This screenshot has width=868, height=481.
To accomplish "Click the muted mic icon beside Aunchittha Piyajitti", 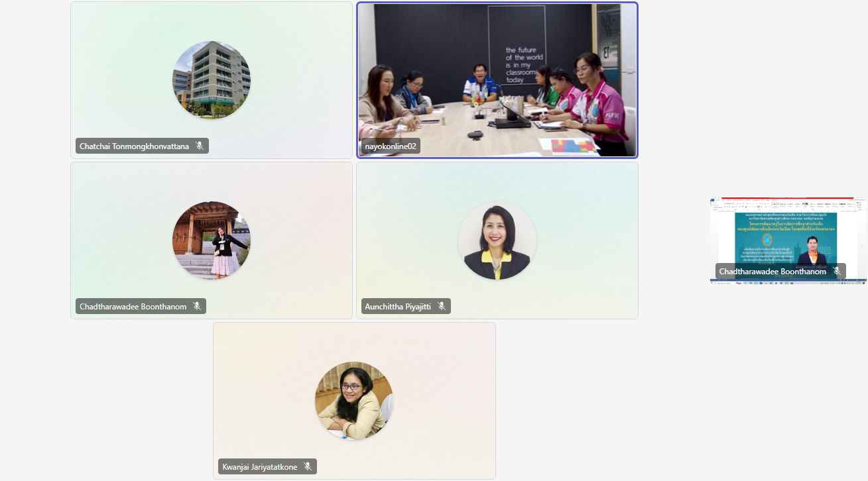I will 442,306.
